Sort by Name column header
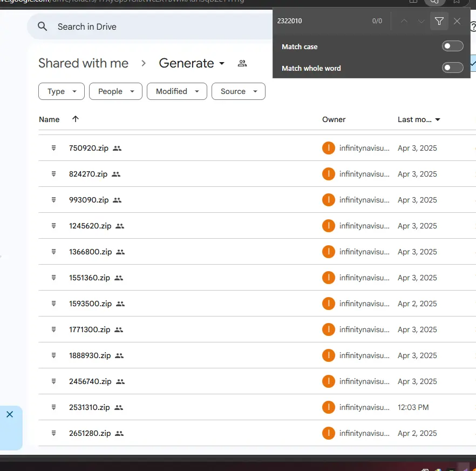The height and width of the screenshot is (471, 476). (x=49, y=119)
